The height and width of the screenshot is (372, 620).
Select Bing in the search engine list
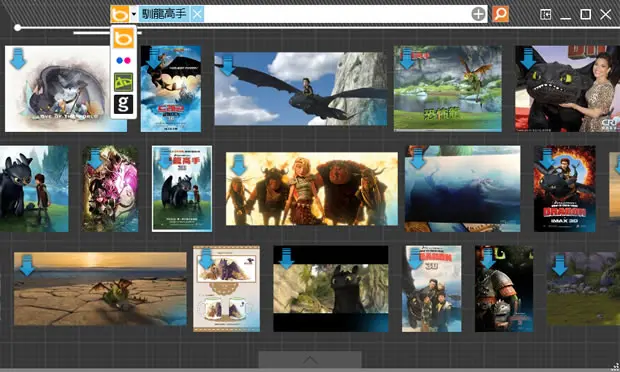(x=123, y=38)
